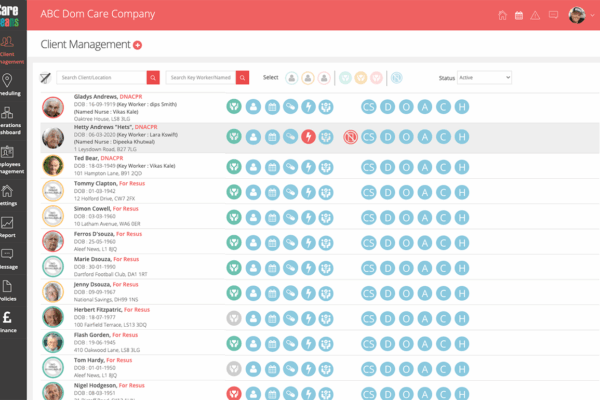The image size is (600, 400).
Task: Open user profile avatar menu in header
Action: pos(577,14)
